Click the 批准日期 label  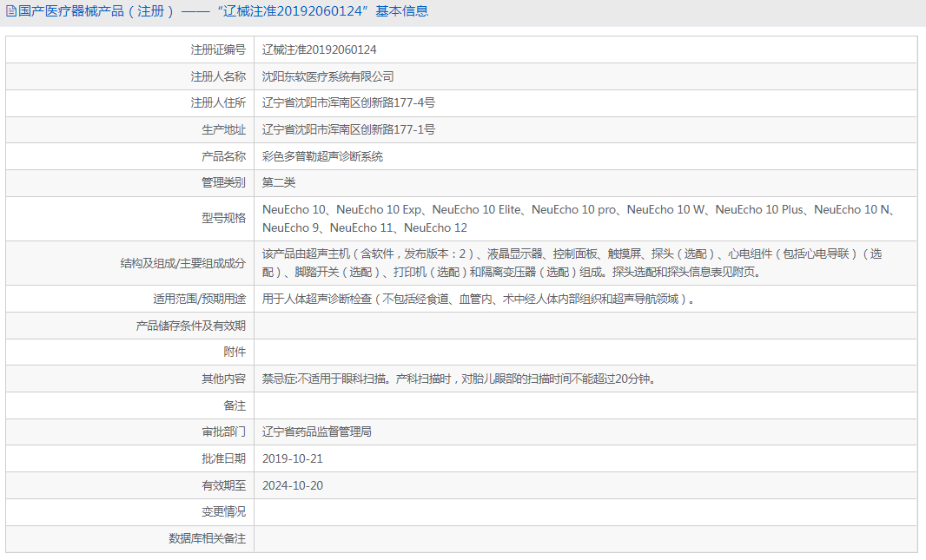[223, 458]
